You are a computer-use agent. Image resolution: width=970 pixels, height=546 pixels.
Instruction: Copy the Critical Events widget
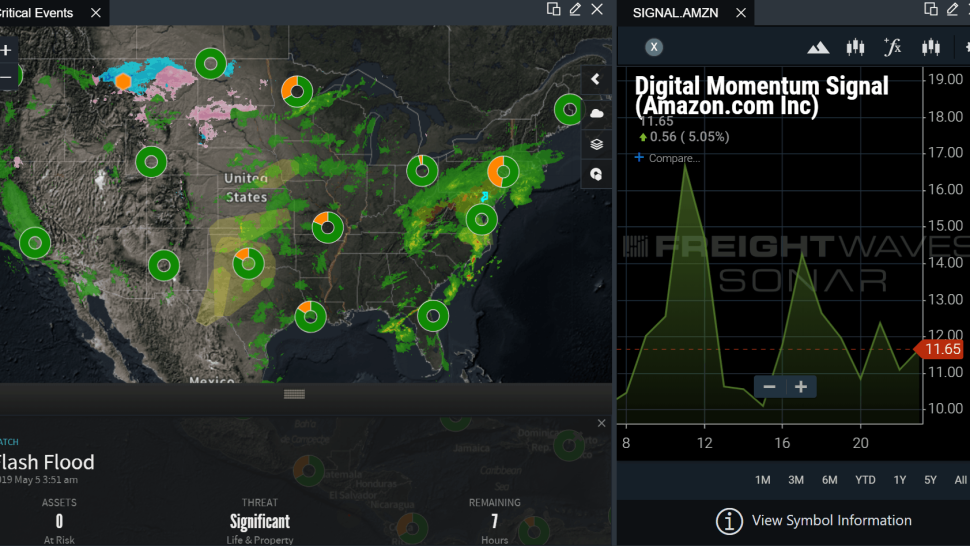click(x=554, y=9)
